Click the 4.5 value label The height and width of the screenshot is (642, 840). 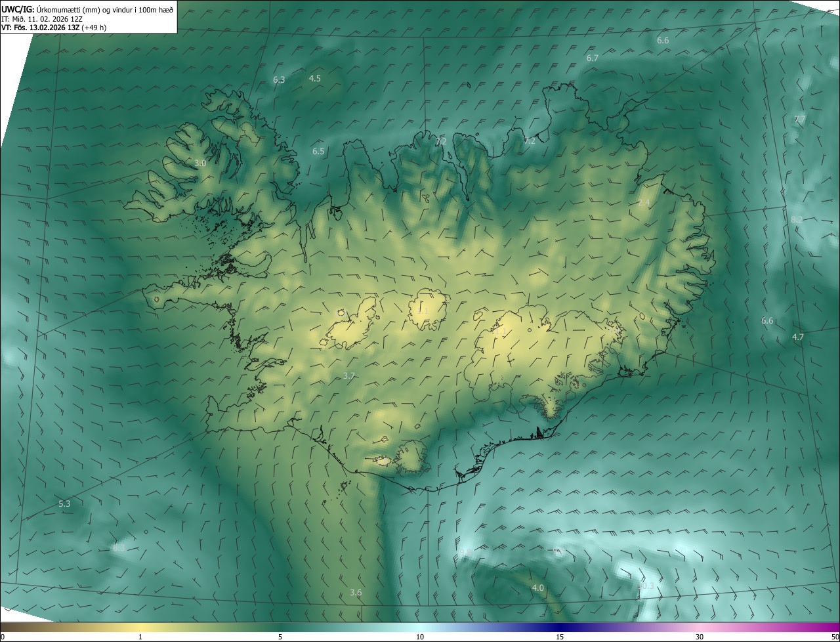[315, 78]
